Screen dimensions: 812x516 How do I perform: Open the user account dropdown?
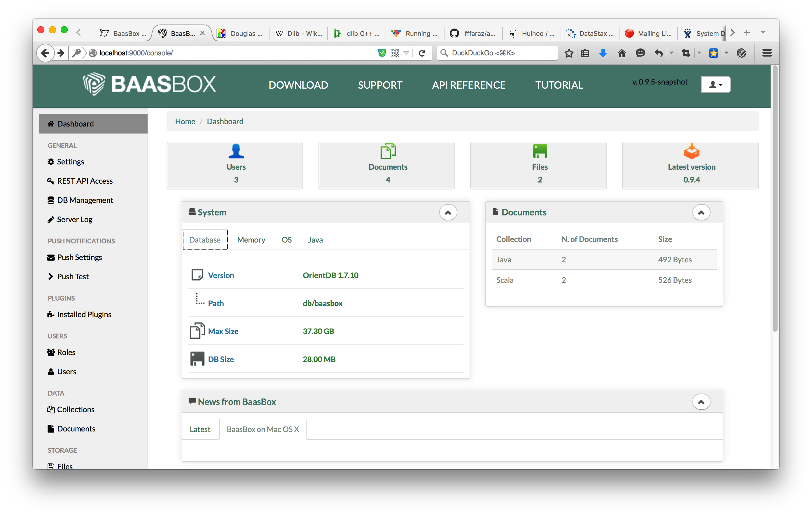pyautogui.click(x=715, y=84)
